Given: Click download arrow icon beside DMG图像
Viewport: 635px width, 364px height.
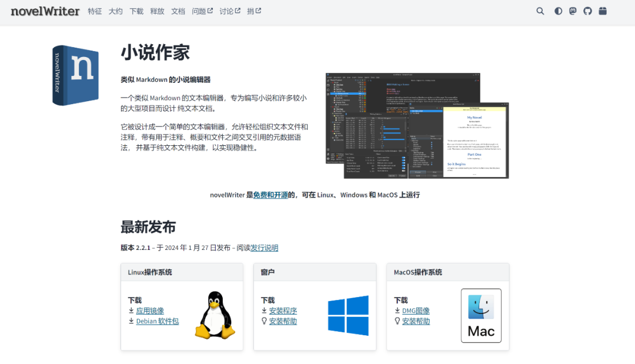Looking at the screenshot, I should click(x=397, y=310).
